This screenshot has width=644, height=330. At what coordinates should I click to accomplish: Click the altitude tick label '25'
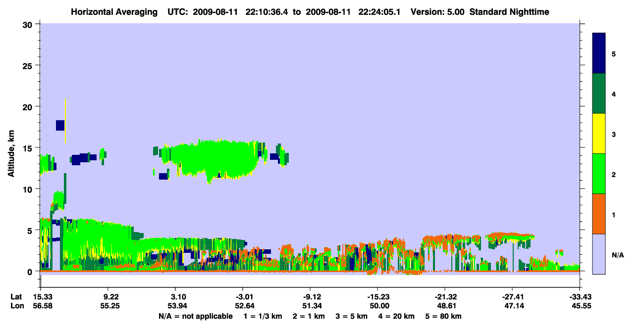tap(29, 65)
